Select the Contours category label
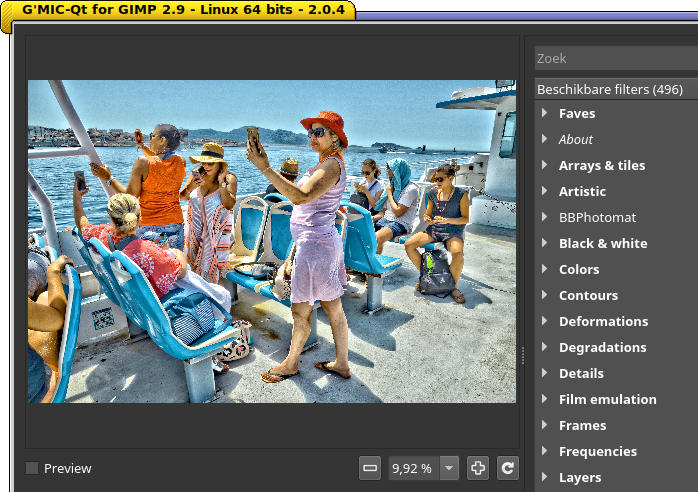This screenshot has width=698, height=492. [x=588, y=295]
